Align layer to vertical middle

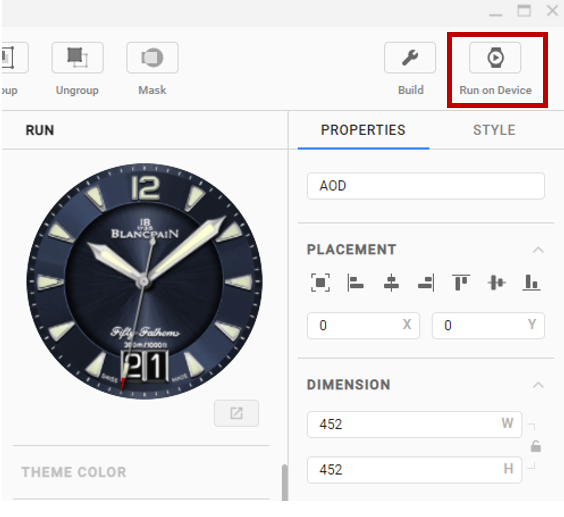click(497, 282)
